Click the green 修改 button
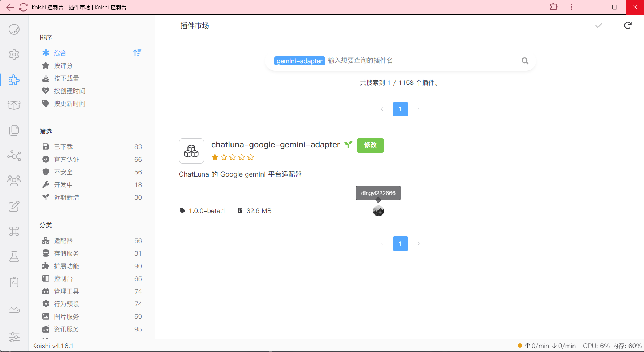644x352 pixels. [370, 145]
